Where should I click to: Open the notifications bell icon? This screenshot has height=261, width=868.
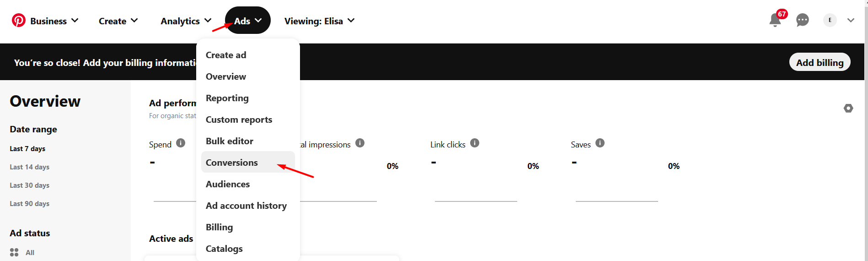(x=775, y=20)
